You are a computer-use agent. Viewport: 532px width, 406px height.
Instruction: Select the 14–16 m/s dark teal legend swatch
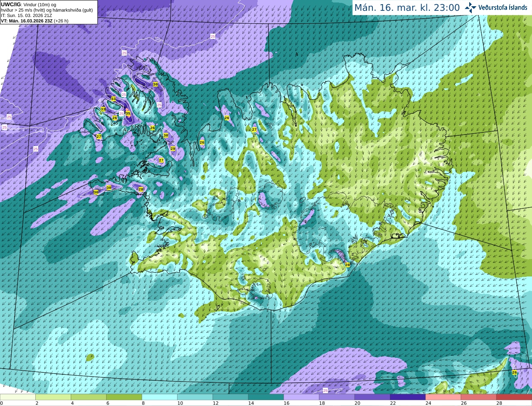pos(266,397)
